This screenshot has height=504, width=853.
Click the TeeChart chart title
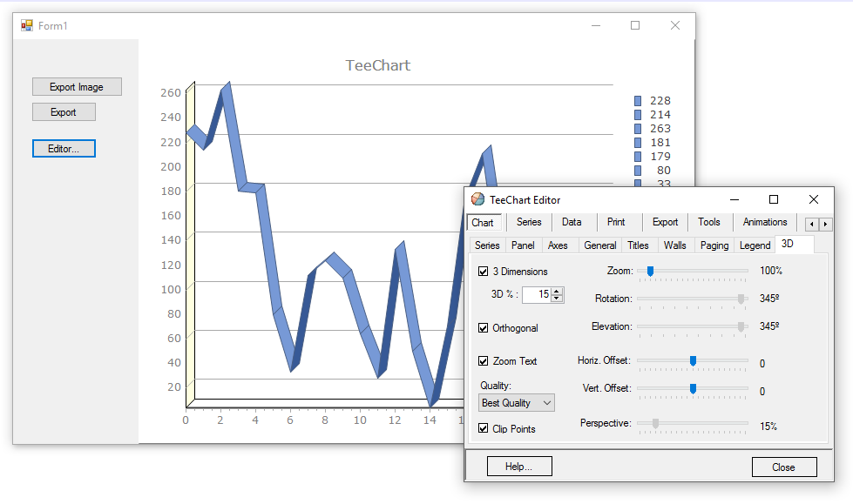[377, 65]
